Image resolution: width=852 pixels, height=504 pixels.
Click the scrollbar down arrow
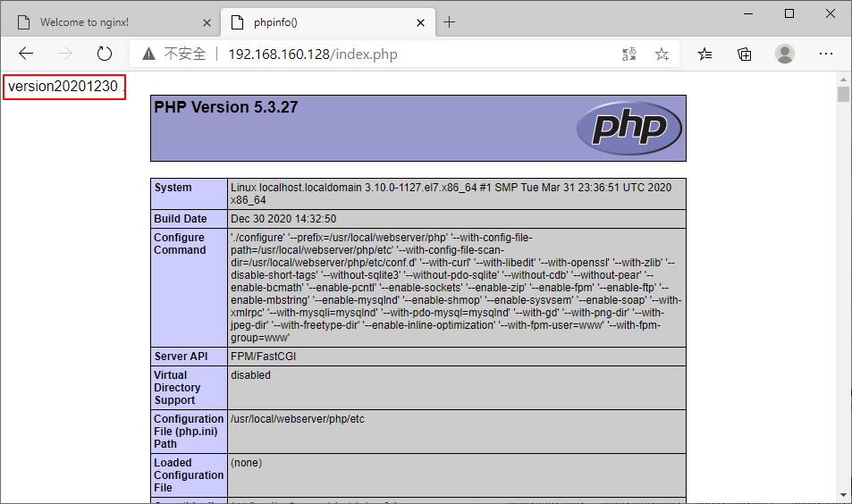(843, 495)
